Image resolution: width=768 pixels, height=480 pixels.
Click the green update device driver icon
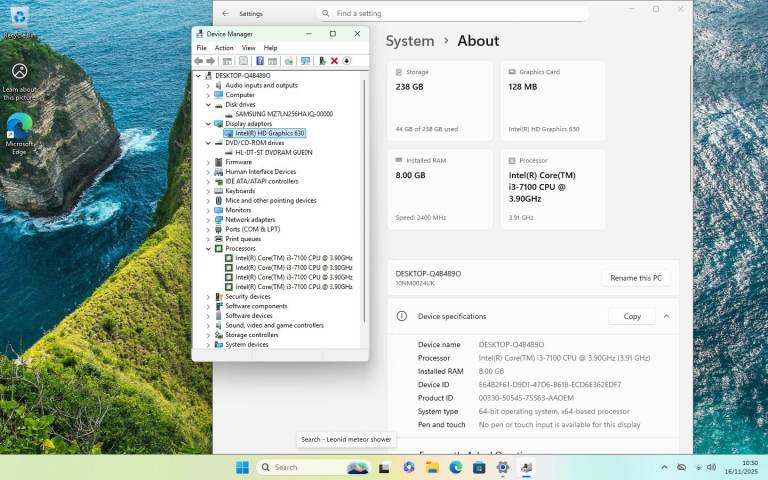pyautogui.click(x=322, y=61)
